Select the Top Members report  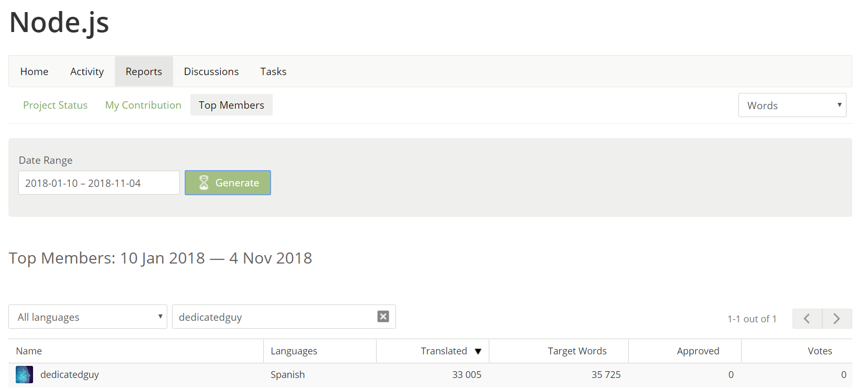(231, 105)
